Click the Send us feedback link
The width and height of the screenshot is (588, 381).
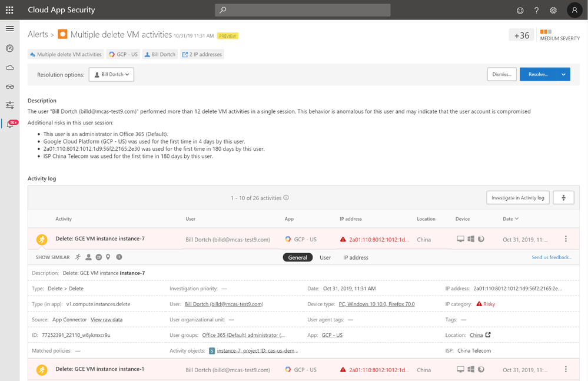pos(552,257)
